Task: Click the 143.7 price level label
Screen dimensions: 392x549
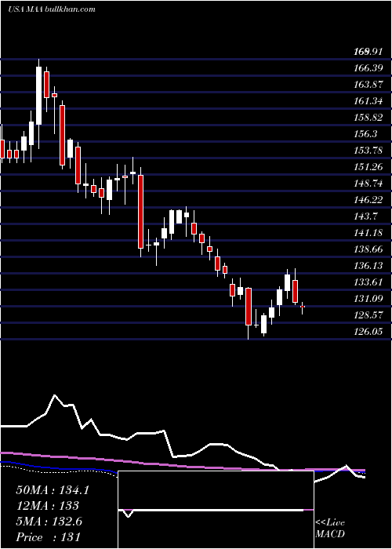Action: pyautogui.click(x=365, y=216)
